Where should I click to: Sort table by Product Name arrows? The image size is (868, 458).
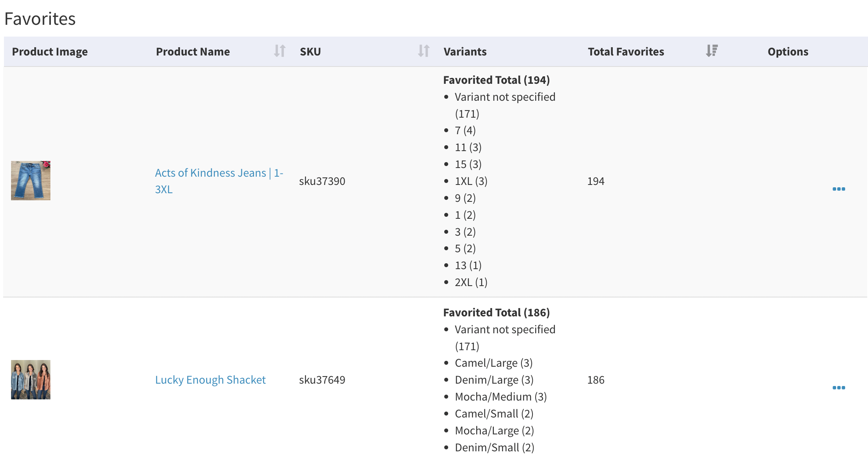point(279,51)
